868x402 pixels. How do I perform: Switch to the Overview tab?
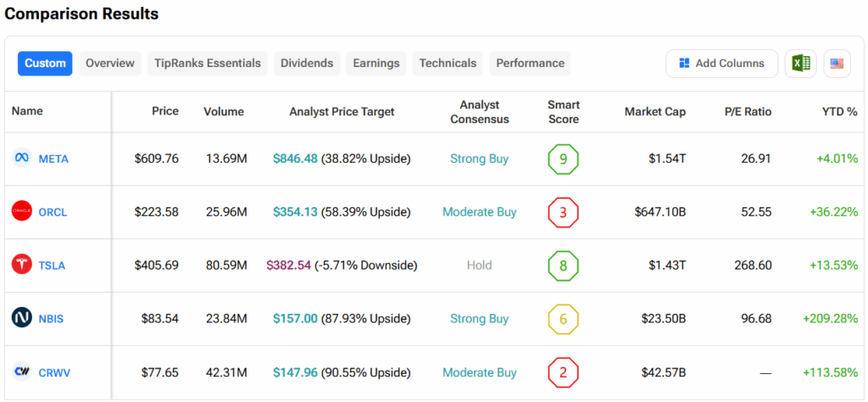[x=110, y=64]
